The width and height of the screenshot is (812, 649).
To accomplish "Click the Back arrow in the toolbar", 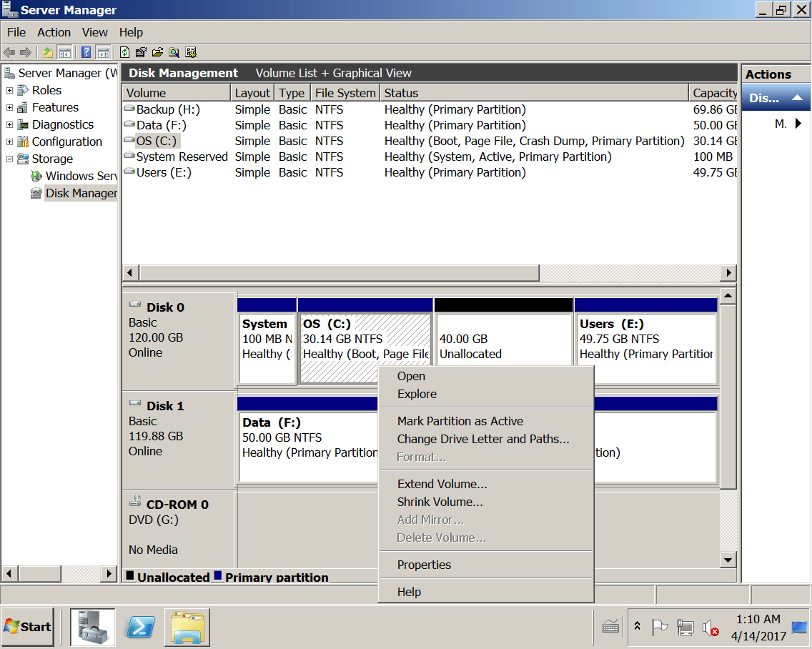I will pos(9,52).
